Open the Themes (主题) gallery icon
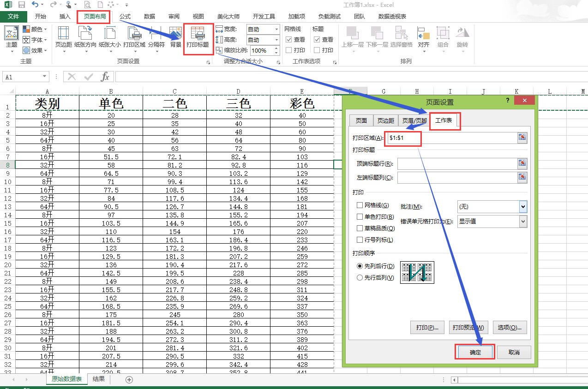 tap(12, 35)
